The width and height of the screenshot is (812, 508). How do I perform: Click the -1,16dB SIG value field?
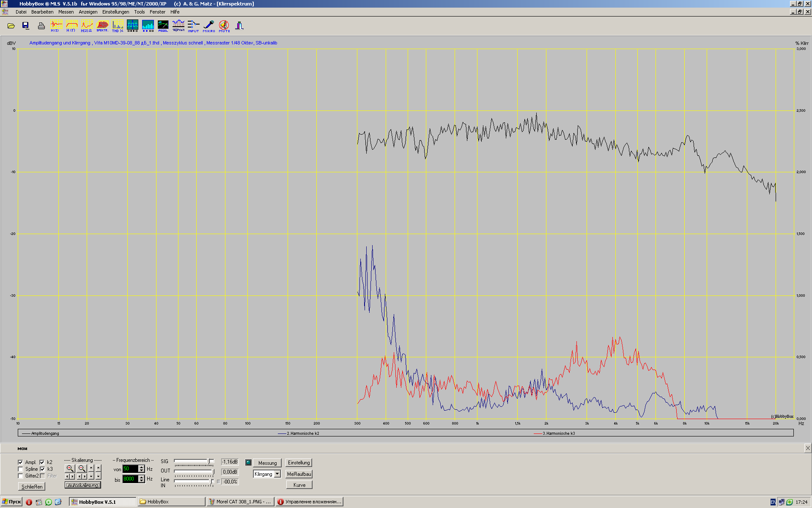(x=230, y=462)
